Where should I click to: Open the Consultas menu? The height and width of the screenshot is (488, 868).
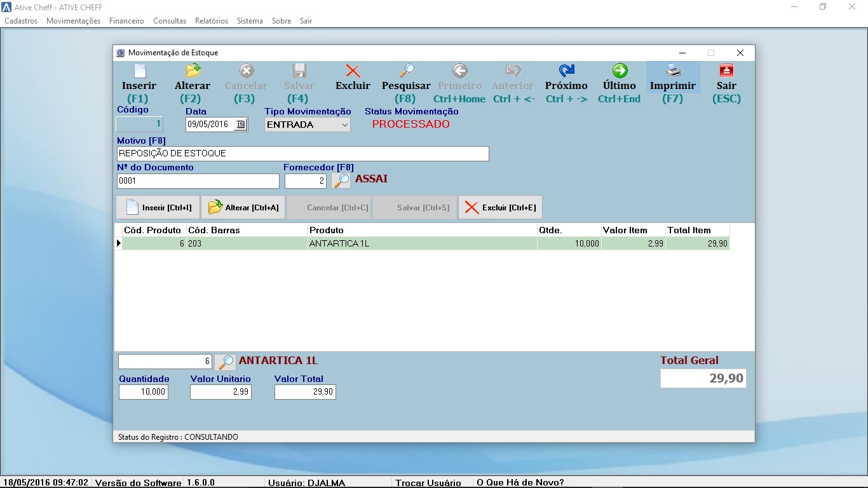click(170, 21)
